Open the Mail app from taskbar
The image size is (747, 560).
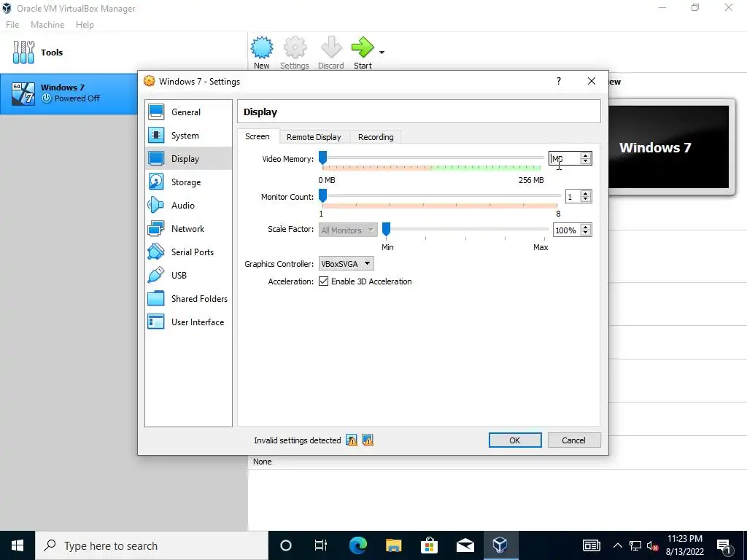point(465,545)
